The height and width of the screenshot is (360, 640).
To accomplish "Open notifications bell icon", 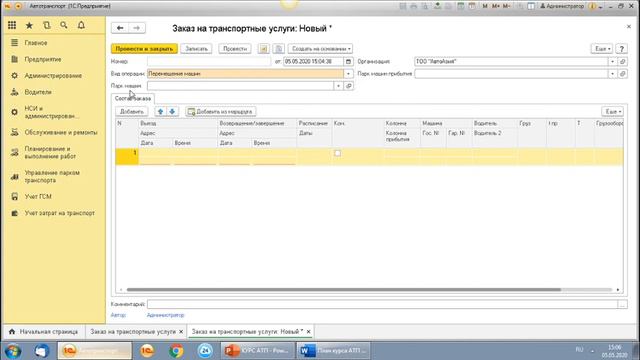I will 81,25.
